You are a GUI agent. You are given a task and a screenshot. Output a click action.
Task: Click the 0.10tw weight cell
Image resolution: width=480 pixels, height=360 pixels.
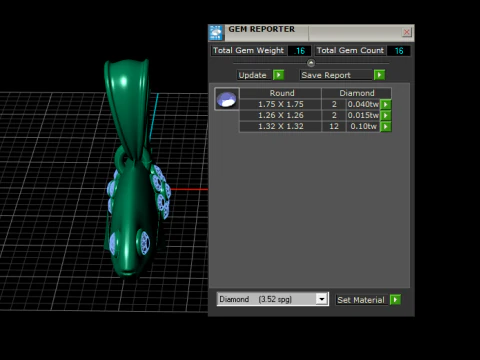363,126
